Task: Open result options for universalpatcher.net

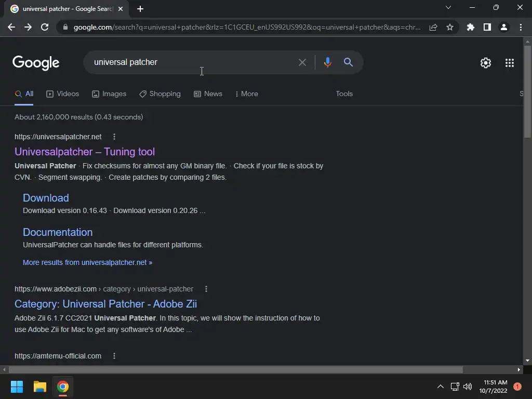Action: (114, 137)
